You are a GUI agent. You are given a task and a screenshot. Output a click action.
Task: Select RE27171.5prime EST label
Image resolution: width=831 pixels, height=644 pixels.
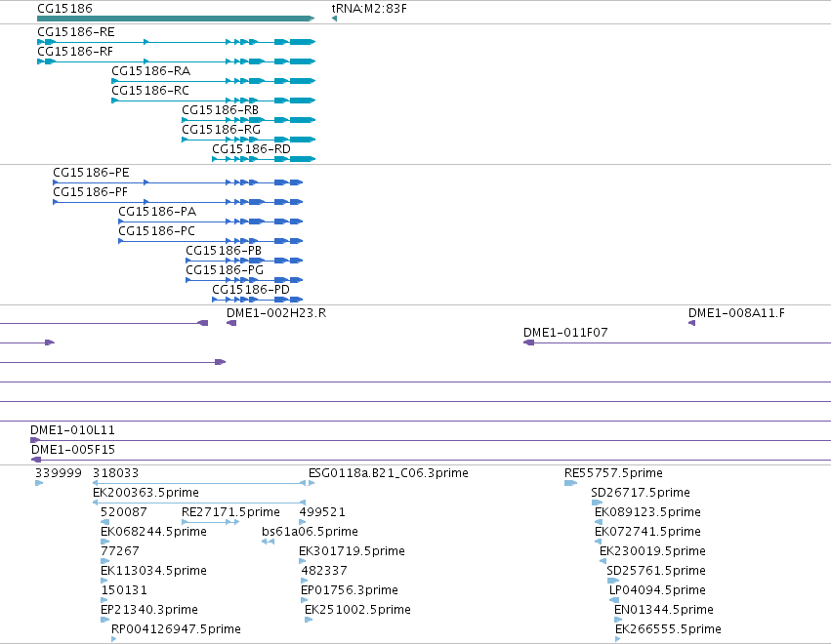point(230,512)
